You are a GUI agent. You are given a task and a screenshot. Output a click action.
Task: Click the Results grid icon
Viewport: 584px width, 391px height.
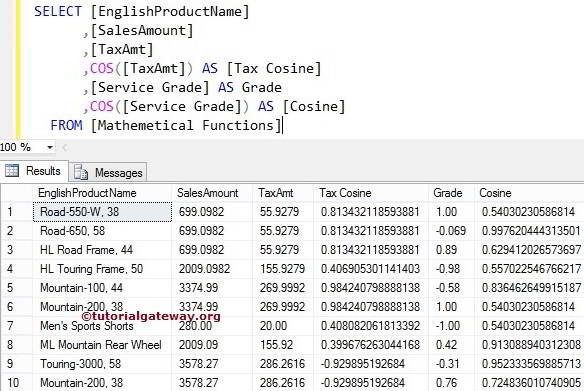(12, 171)
